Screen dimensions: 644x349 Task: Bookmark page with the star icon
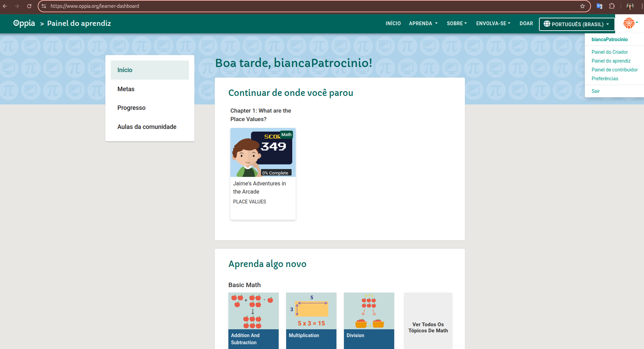(x=582, y=6)
